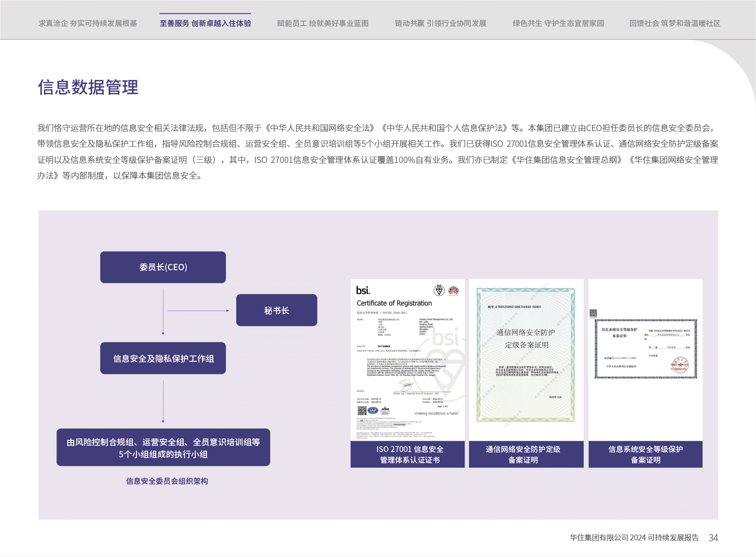Click the blue IAF badge

(373, 410)
